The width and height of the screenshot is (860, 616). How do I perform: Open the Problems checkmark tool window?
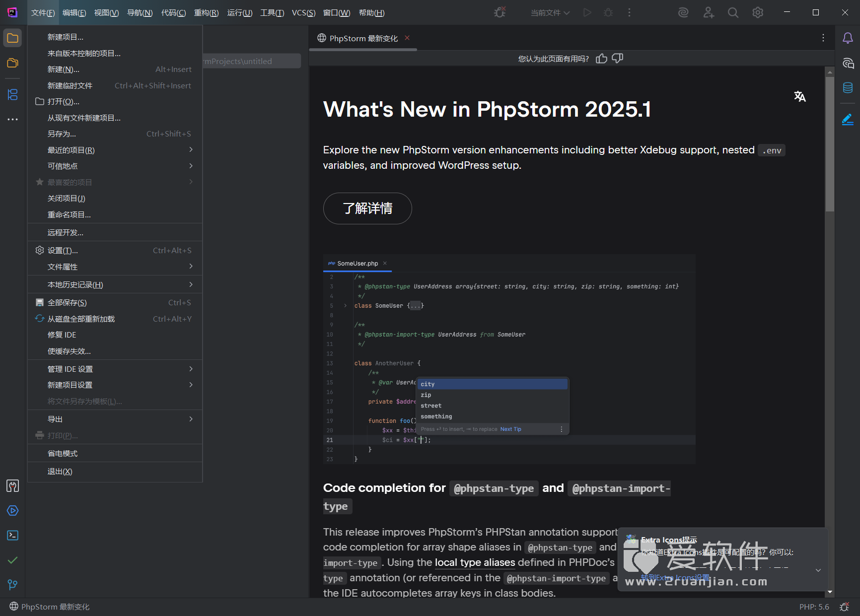(12, 560)
